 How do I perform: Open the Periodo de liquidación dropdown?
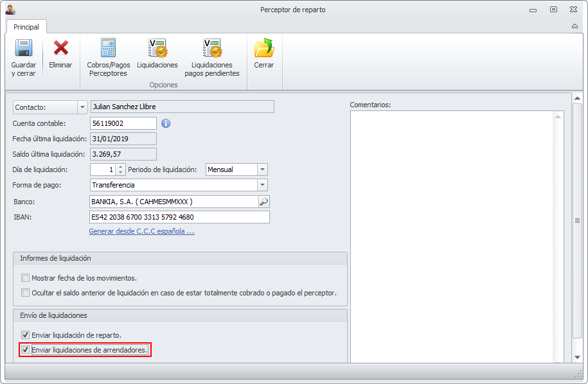tap(262, 170)
